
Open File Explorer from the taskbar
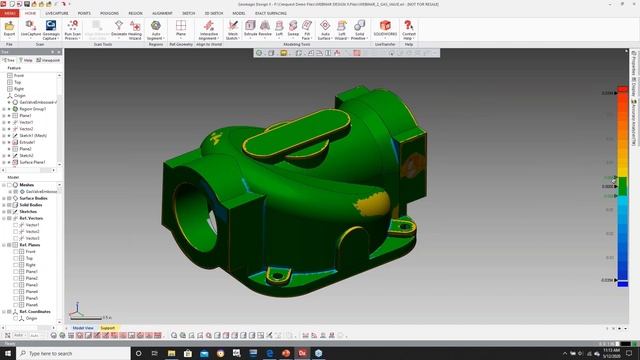point(171,353)
